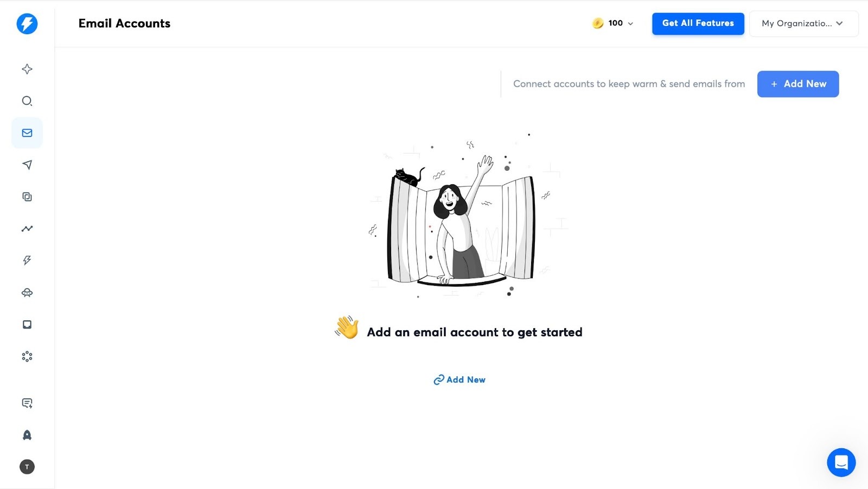This screenshot has width=868, height=489.
Task: Open the lightning bolt sidebar icon
Action: pyautogui.click(x=27, y=260)
